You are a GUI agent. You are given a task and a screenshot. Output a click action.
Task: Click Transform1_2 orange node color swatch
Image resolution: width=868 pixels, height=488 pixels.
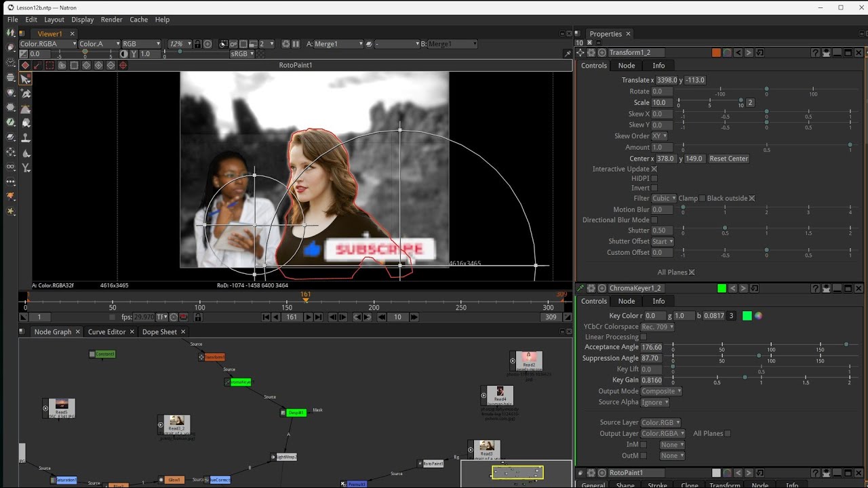tap(716, 52)
